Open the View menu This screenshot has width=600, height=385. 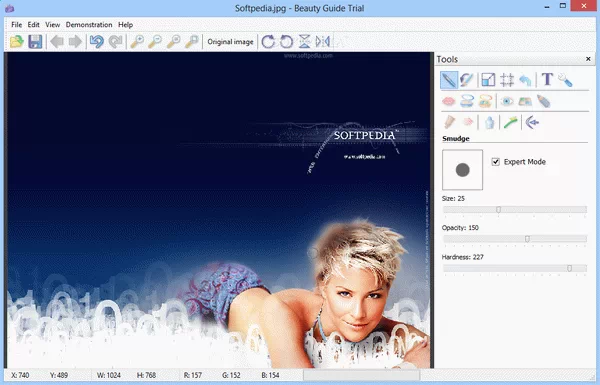[52, 25]
